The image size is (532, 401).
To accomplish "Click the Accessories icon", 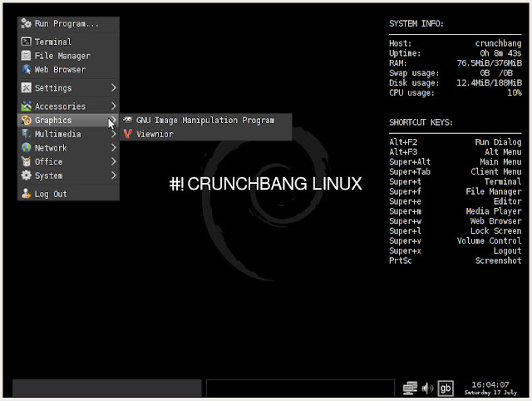I will pos(26,106).
